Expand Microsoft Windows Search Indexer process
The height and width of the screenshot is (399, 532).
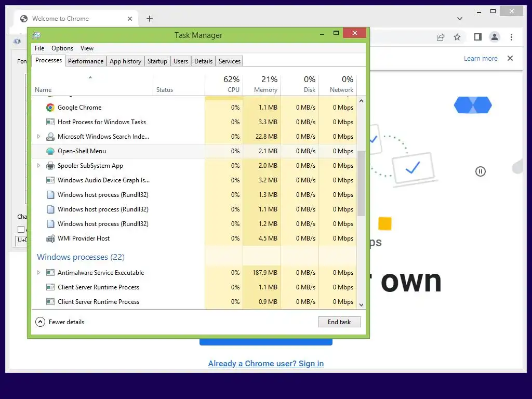pos(38,137)
